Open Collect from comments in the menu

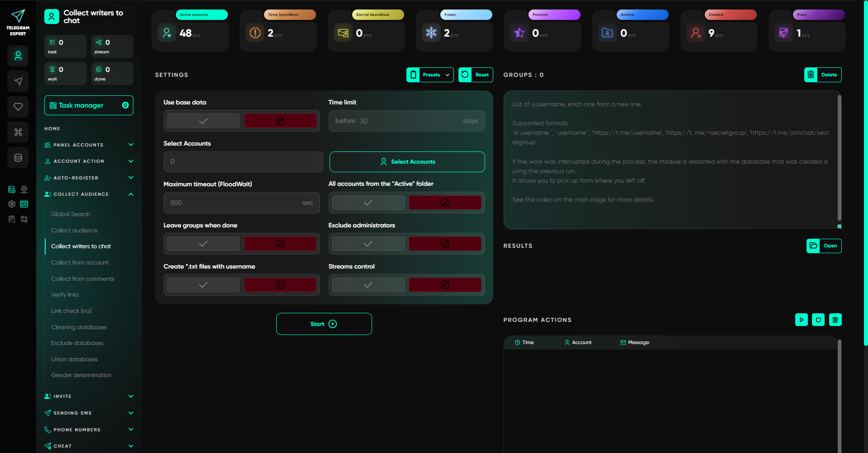click(x=83, y=278)
